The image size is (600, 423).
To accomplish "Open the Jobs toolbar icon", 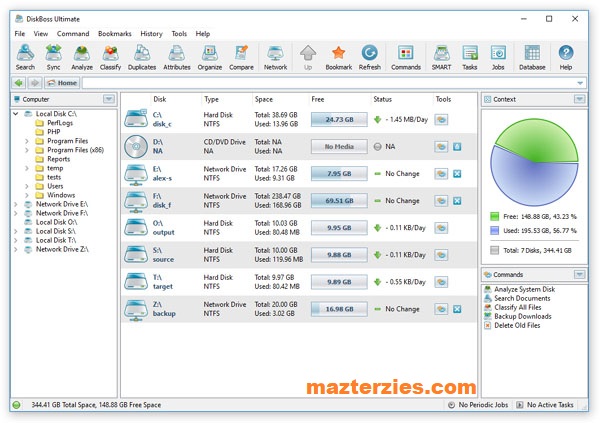I will (x=498, y=57).
